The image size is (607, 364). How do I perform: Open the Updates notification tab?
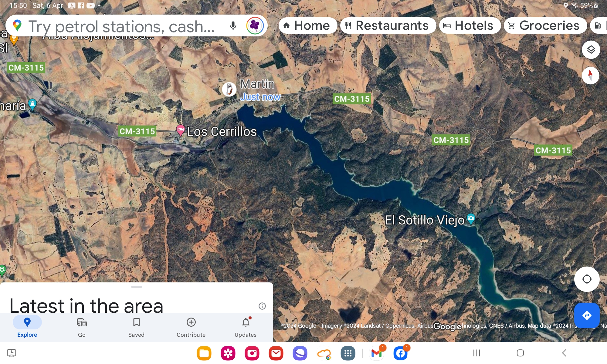click(x=246, y=327)
